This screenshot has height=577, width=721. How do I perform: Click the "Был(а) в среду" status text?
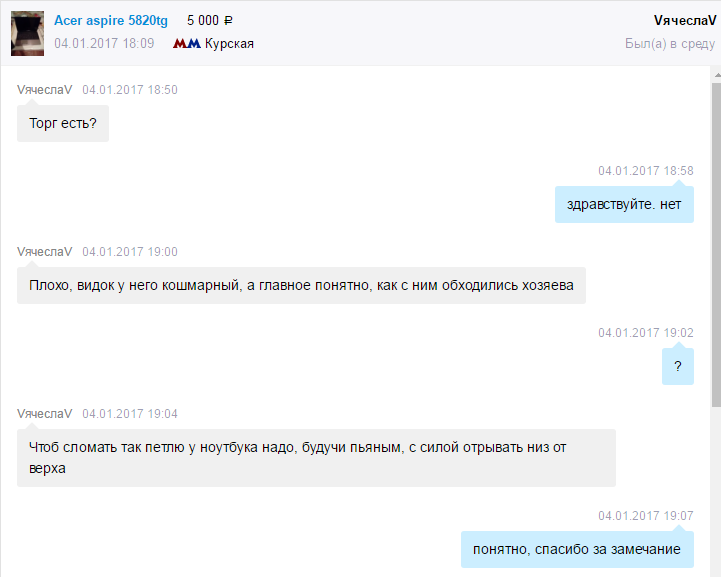click(670, 44)
